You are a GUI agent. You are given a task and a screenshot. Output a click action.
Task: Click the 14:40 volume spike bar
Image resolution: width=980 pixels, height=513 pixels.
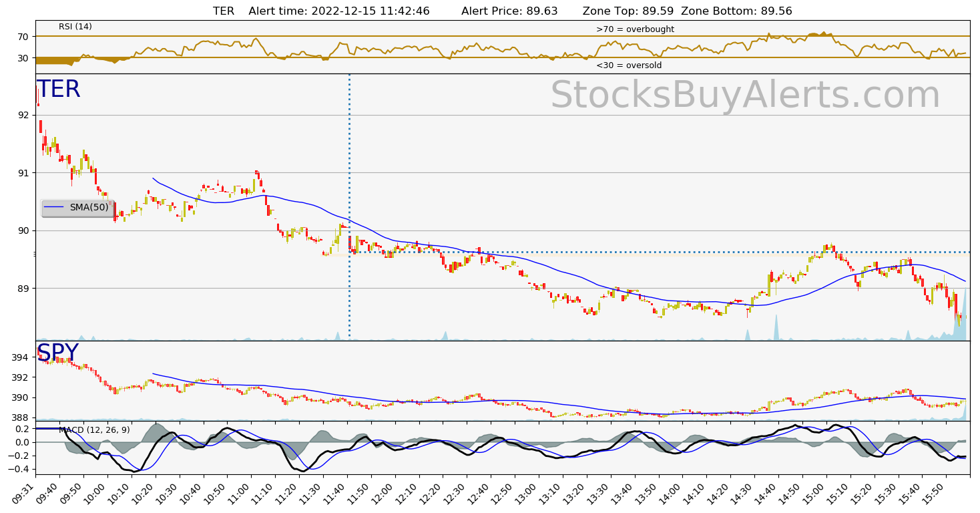tap(776, 327)
